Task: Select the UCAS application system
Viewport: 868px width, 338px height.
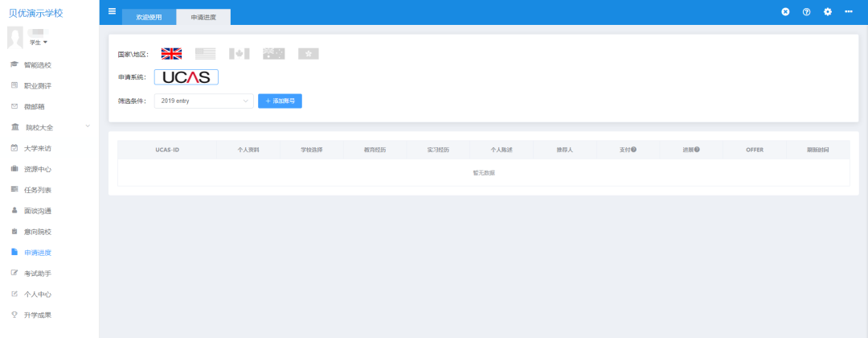Action: (x=186, y=77)
